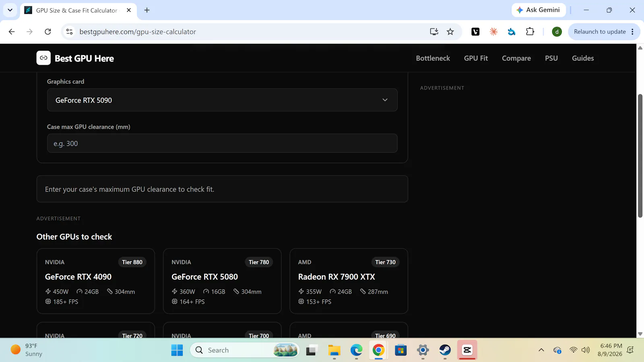
Task: Click Ask Gemini button
Action: (x=539, y=10)
